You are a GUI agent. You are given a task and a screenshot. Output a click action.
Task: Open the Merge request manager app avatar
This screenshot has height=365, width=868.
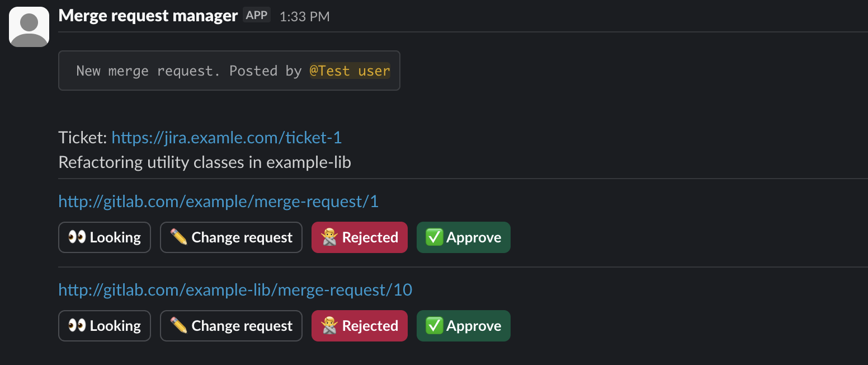tap(29, 26)
